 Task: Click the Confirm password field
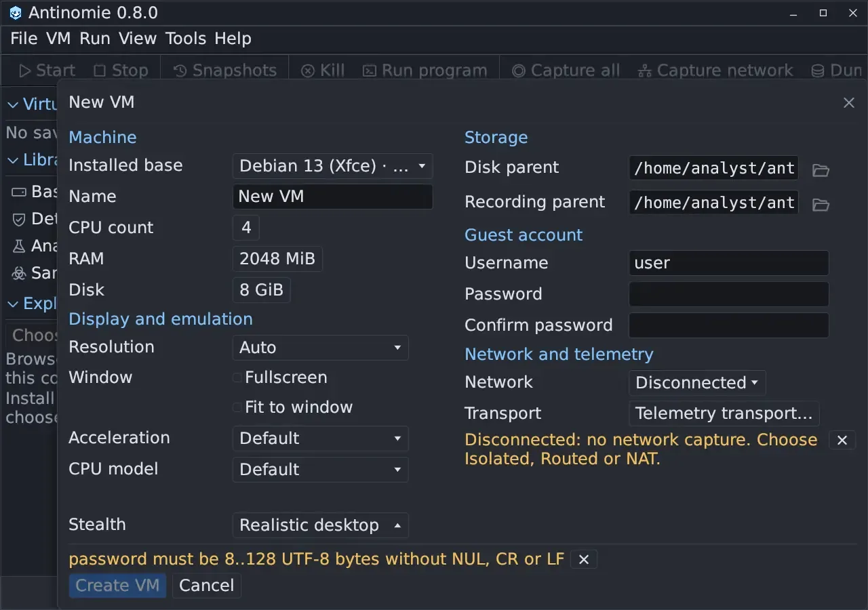coord(729,326)
